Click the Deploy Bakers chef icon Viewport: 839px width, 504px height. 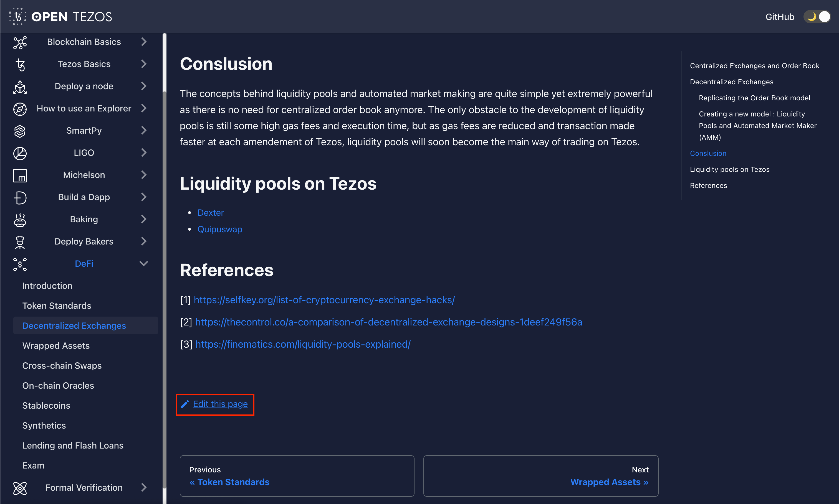[20, 242]
